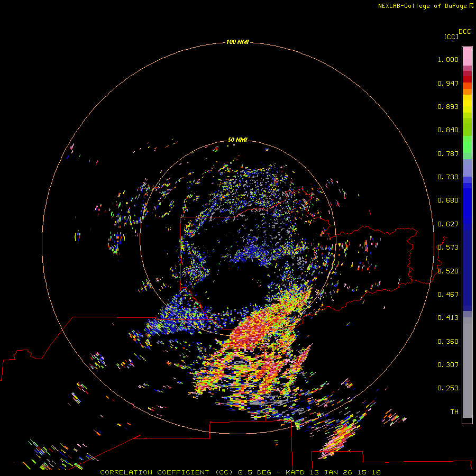
Task: Select the 0.307 scale value
Action: [448, 365]
